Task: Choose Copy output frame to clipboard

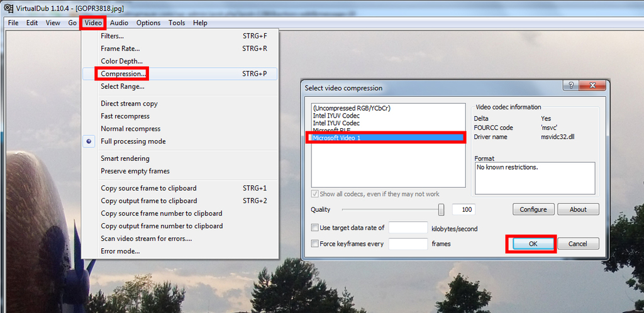Action: coord(180,201)
